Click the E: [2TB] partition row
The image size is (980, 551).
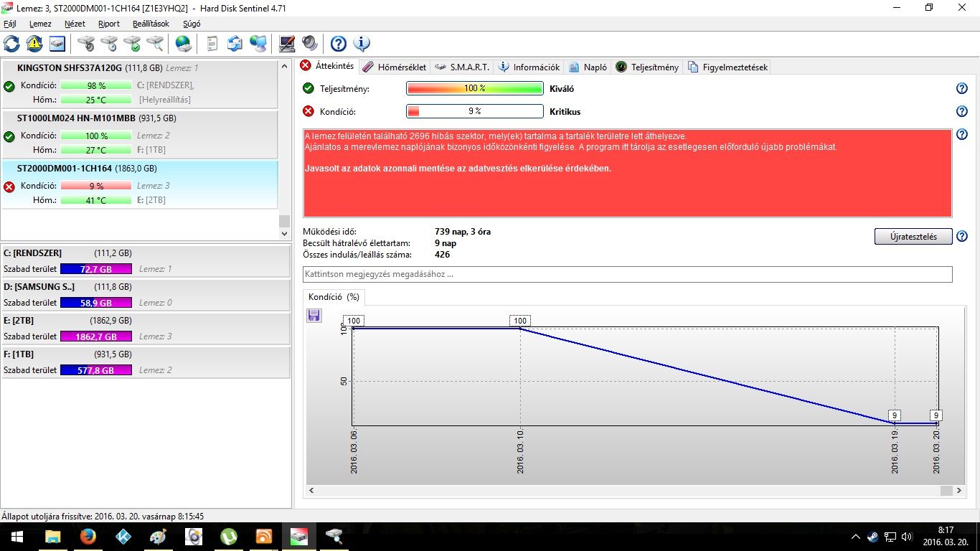(x=146, y=329)
